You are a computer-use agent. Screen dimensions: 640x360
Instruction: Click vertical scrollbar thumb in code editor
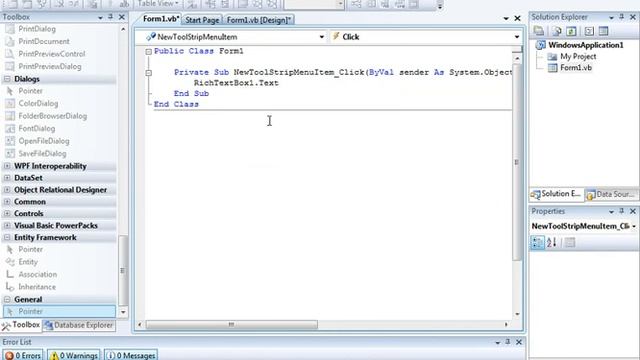click(517, 162)
